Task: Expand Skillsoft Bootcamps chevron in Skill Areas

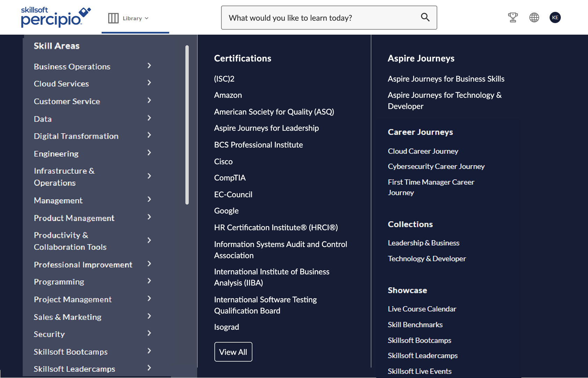Action: [x=149, y=351]
